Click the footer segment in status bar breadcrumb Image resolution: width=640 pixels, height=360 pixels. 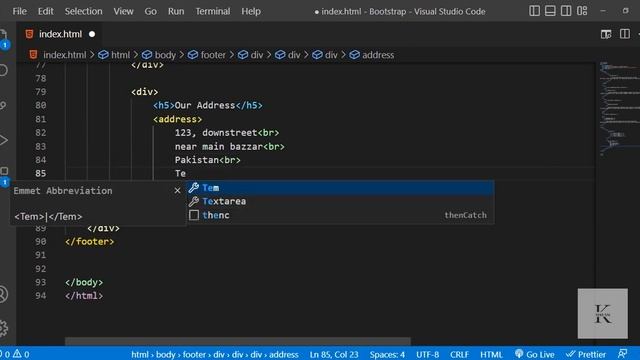click(194, 354)
